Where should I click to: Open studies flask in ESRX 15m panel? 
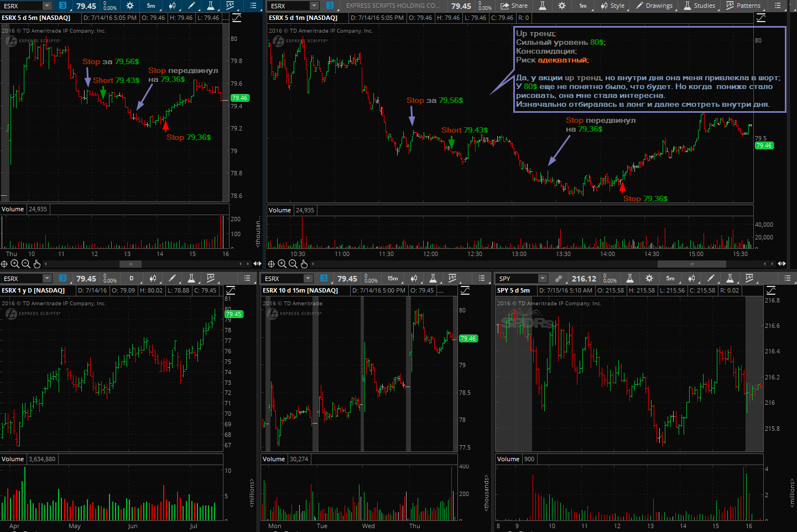tap(433, 278)
